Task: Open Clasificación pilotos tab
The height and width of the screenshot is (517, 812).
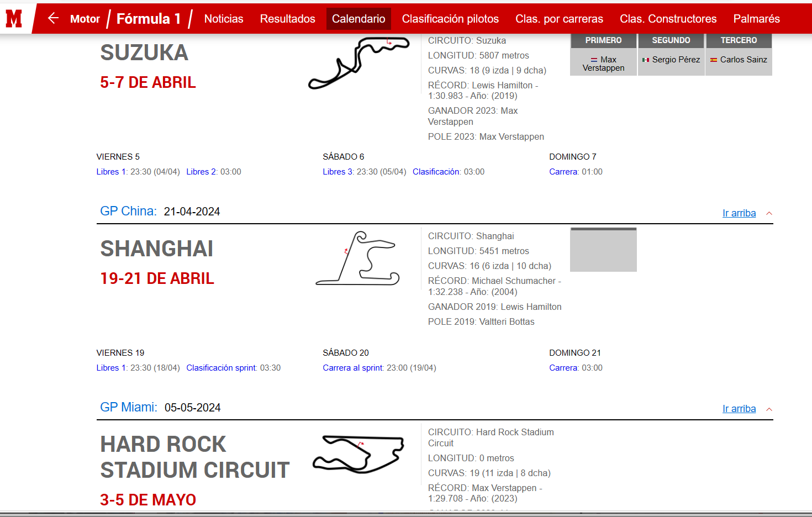Action: point(450,19)
